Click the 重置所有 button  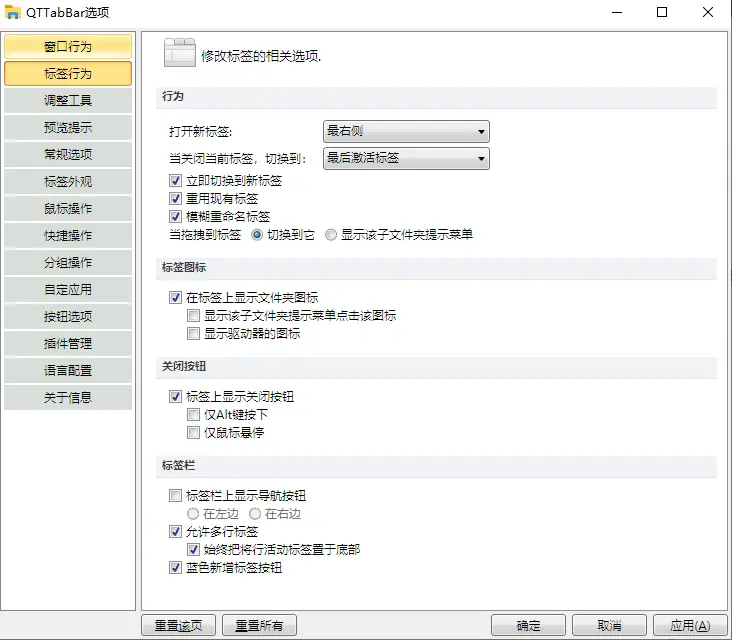coord(260,625)
